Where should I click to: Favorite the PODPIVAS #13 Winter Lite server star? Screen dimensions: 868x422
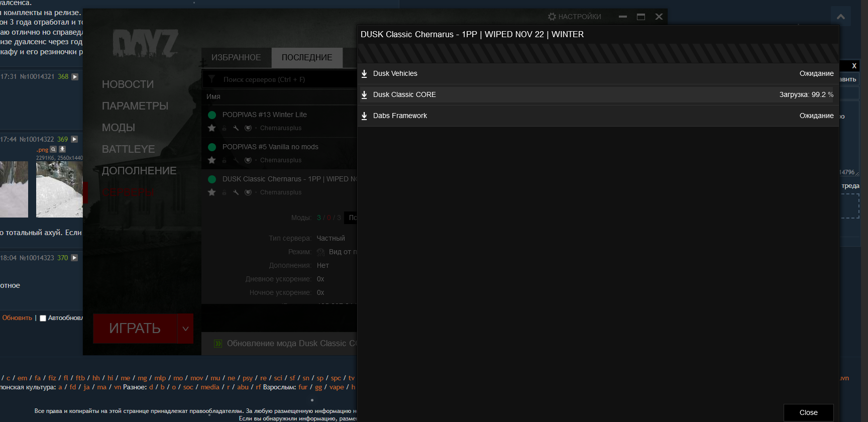point(212,128)
